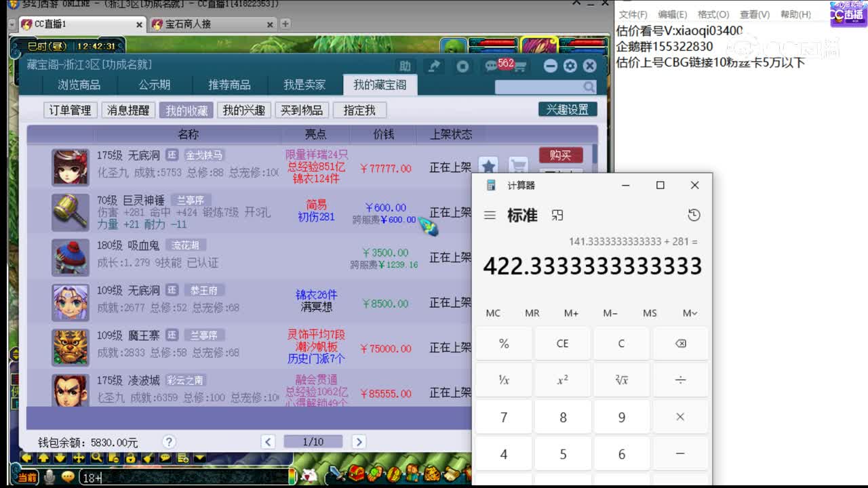Click the shopping cart icon beside the chat badge
The image size is (868, 488).
pyautogui.click(x=519, y=66)
